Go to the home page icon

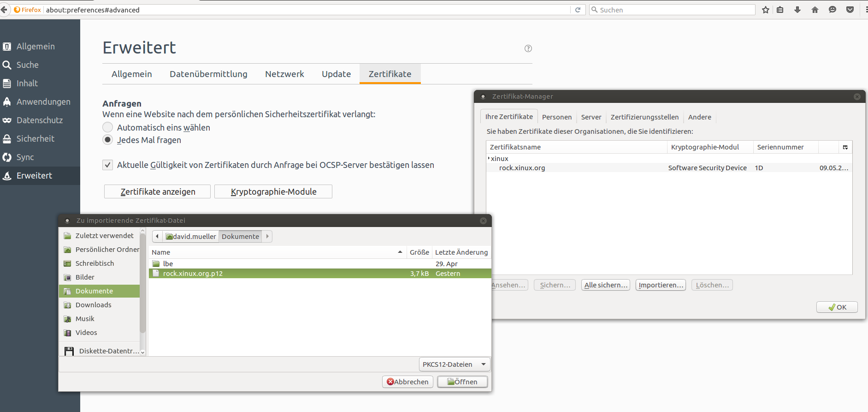[815, 10]
